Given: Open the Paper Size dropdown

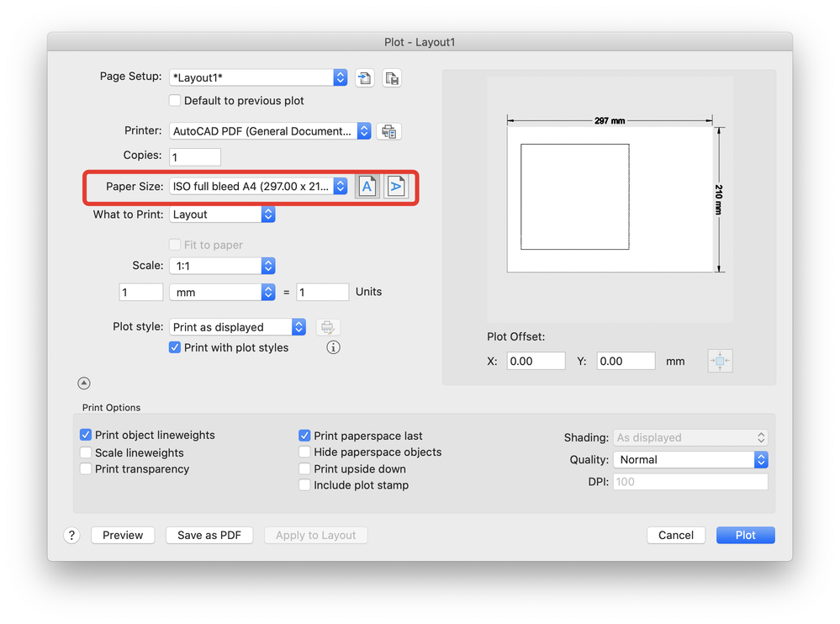Looking at the screenshot, I should [x=258, y=187].
